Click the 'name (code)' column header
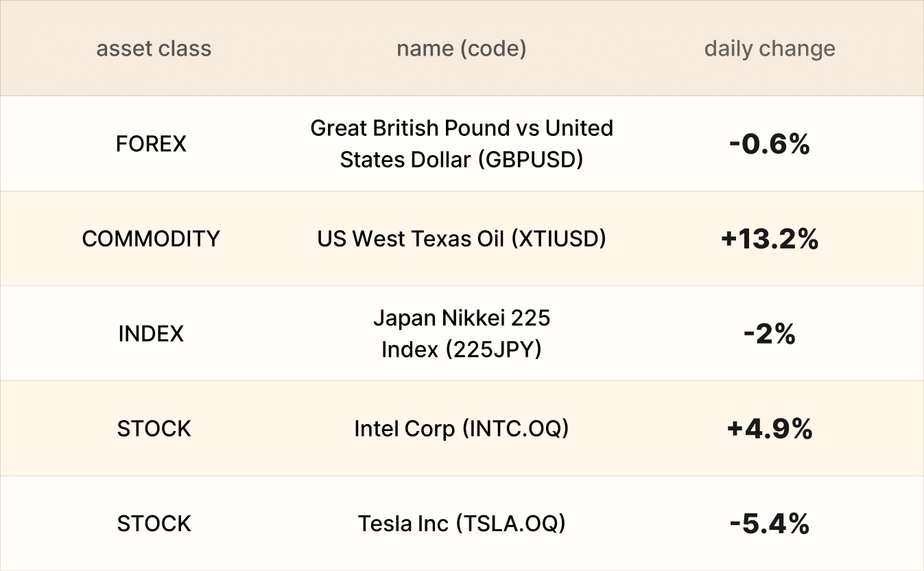 coord(461,49)
